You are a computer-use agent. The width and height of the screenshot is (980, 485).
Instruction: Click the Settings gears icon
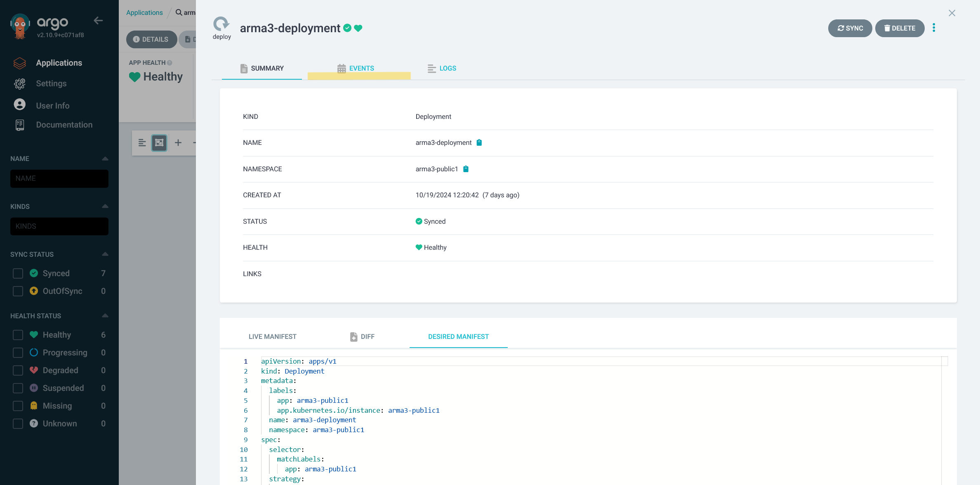20,83
